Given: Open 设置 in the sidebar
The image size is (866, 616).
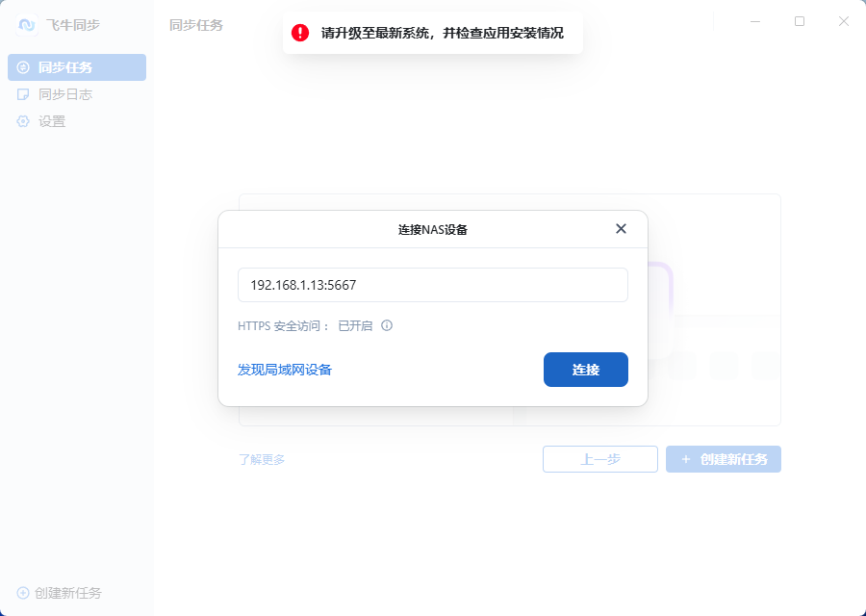Looking at the screenshot, I should pyautogui.click(x=77, y=121).
